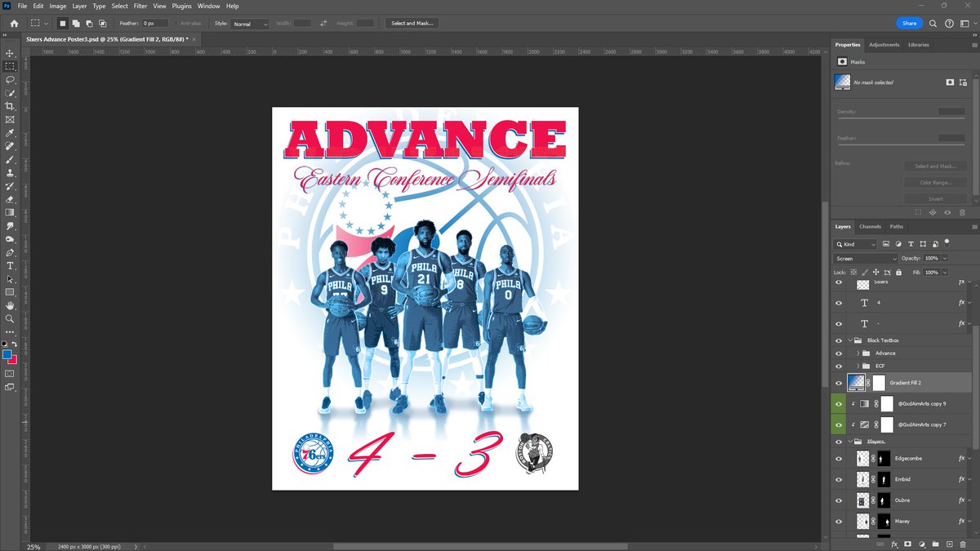Collapse the Block Textbox group

(x=850, y=340)
